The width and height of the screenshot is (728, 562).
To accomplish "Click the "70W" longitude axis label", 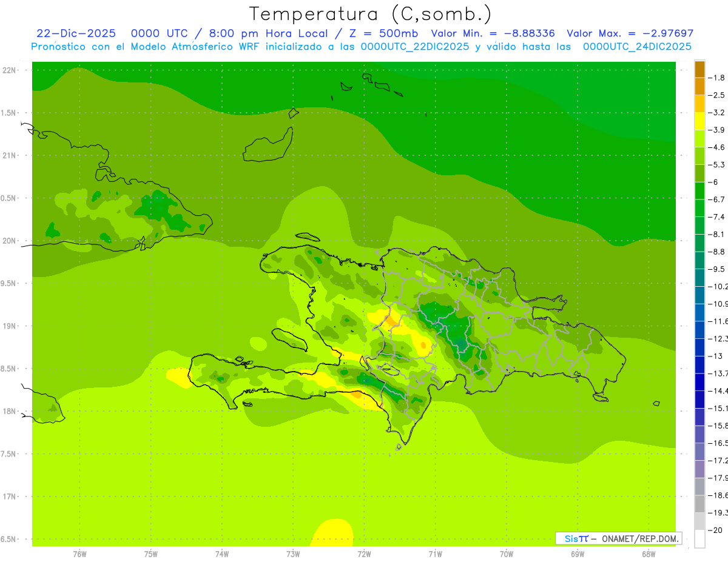I will [x=506, y=554].
